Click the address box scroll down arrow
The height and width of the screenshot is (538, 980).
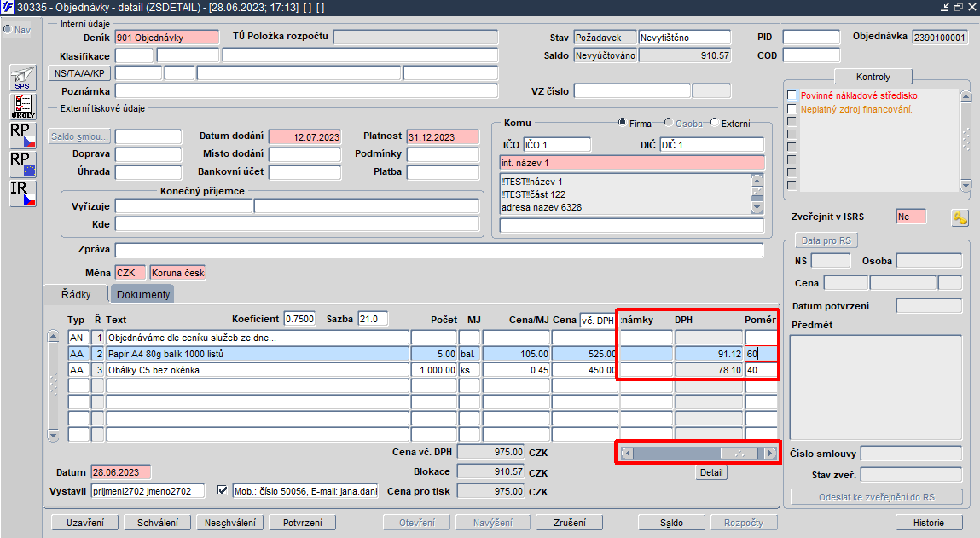point(757,207)
